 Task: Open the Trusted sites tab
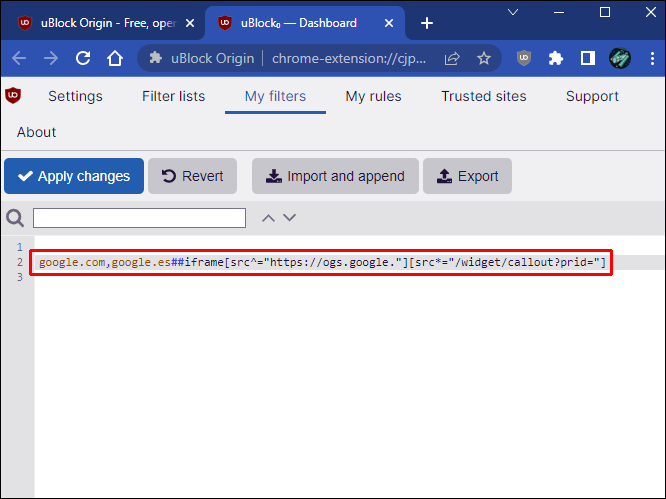484,96
